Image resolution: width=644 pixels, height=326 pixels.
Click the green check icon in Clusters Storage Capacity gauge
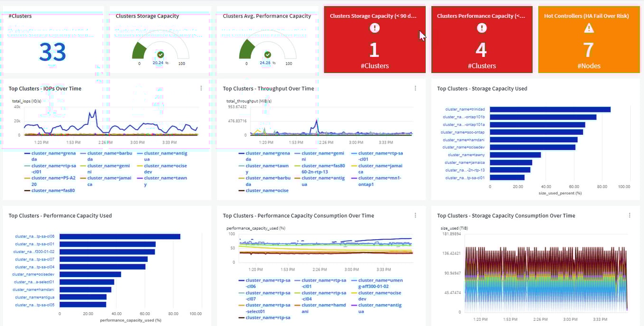pos(160,55)
